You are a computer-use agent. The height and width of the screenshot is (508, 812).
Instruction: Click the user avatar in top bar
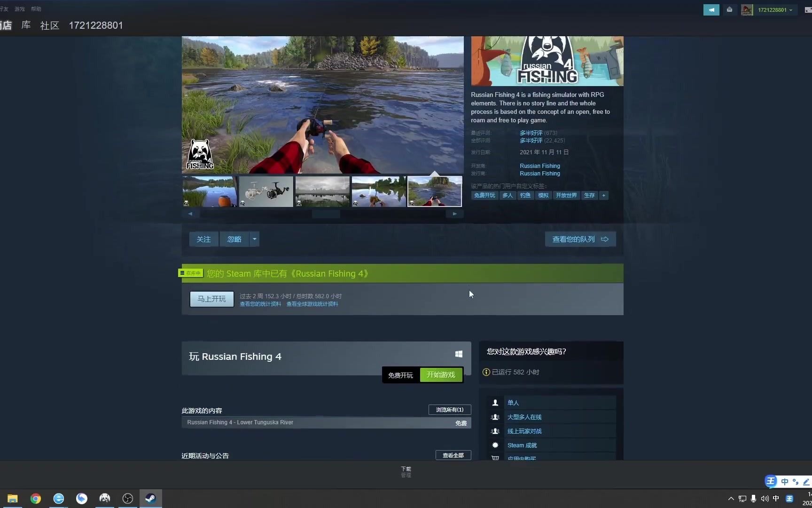click(x=747, y=10)
